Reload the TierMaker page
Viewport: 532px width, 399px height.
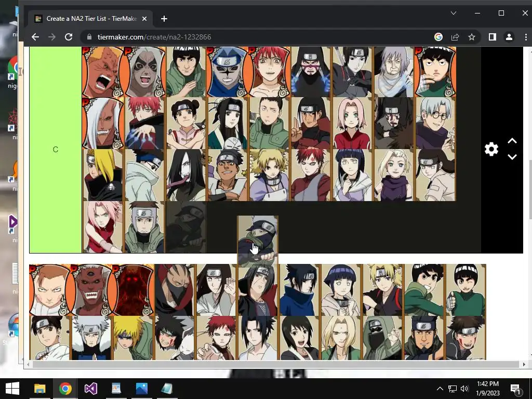click(69, 37)
